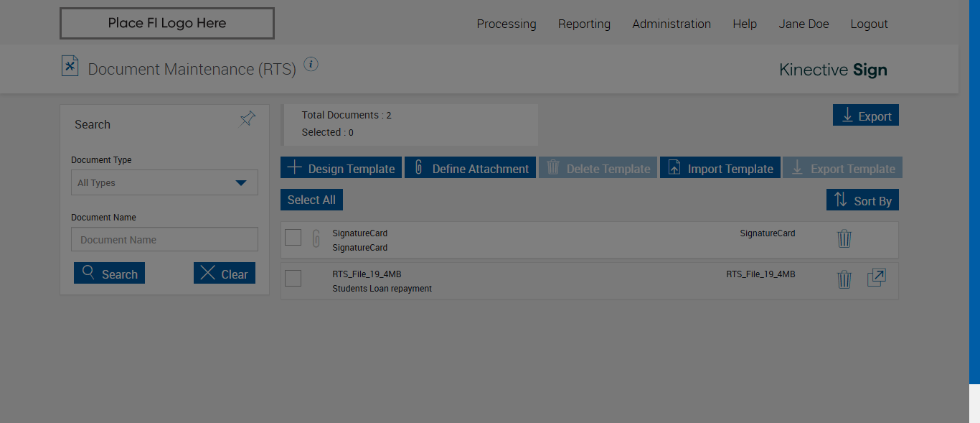Open RTS_File_19_4MB in new window icon

pos(876,278)
